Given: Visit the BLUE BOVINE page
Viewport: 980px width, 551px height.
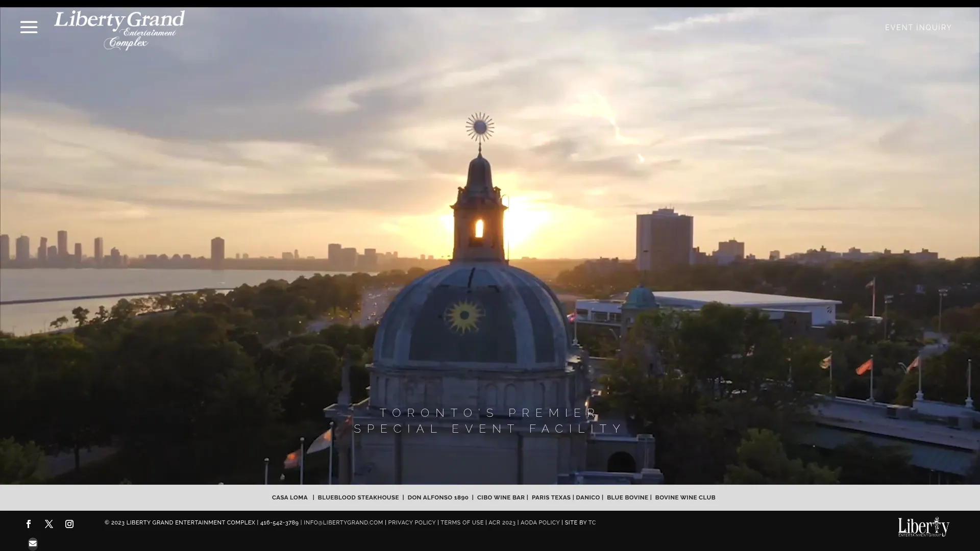Looking at the screenshot, I should click(627, 497).
